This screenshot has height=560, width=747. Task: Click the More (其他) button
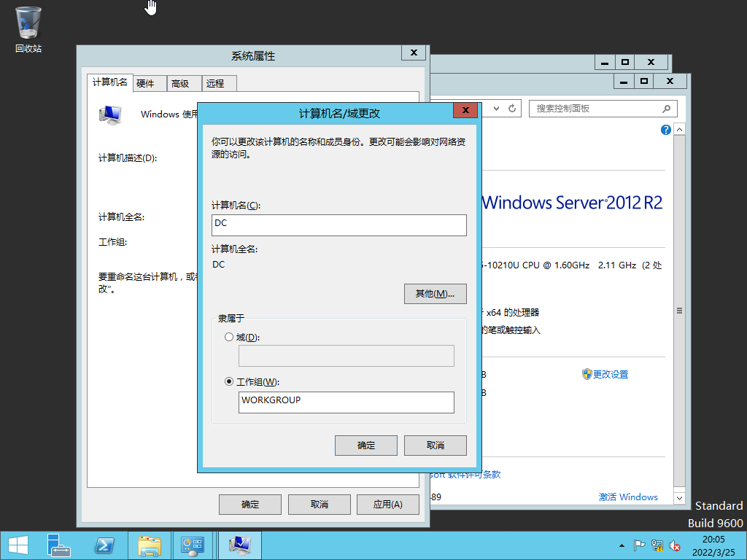coord(435,294)
